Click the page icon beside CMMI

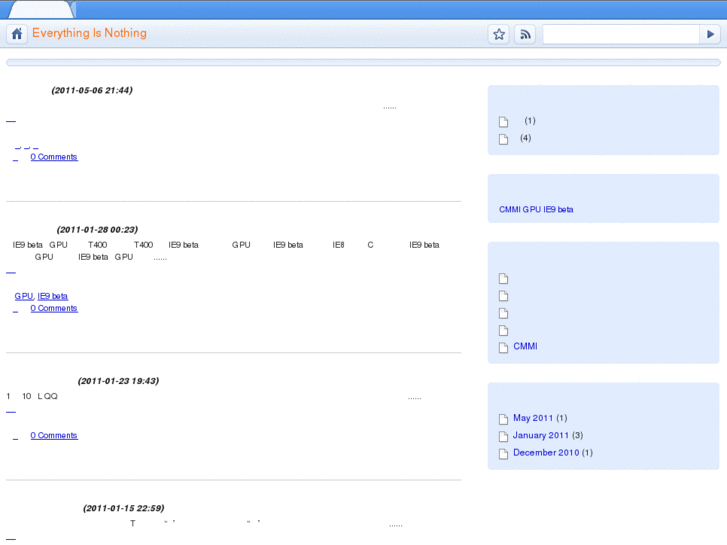tap(503, 347)
